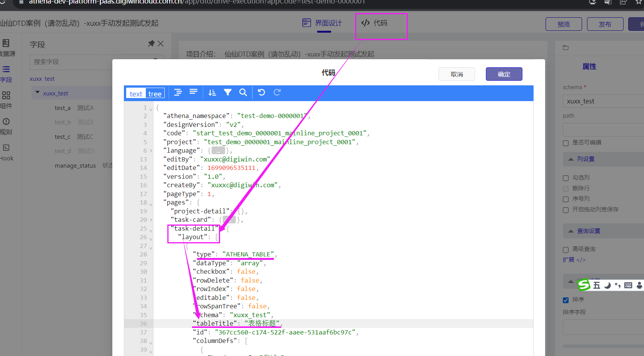Click the sort contents icon
Viewport: 644px width, 356px height.
pos(212,92)
